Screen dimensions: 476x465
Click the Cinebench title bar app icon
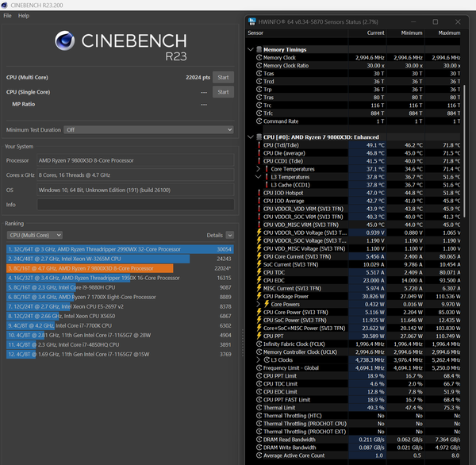(4, 6)
